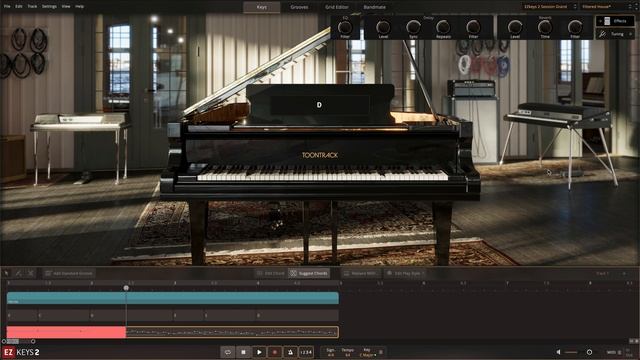Click the Delay Sync knob
640x360 pixels.
point(413,27)
